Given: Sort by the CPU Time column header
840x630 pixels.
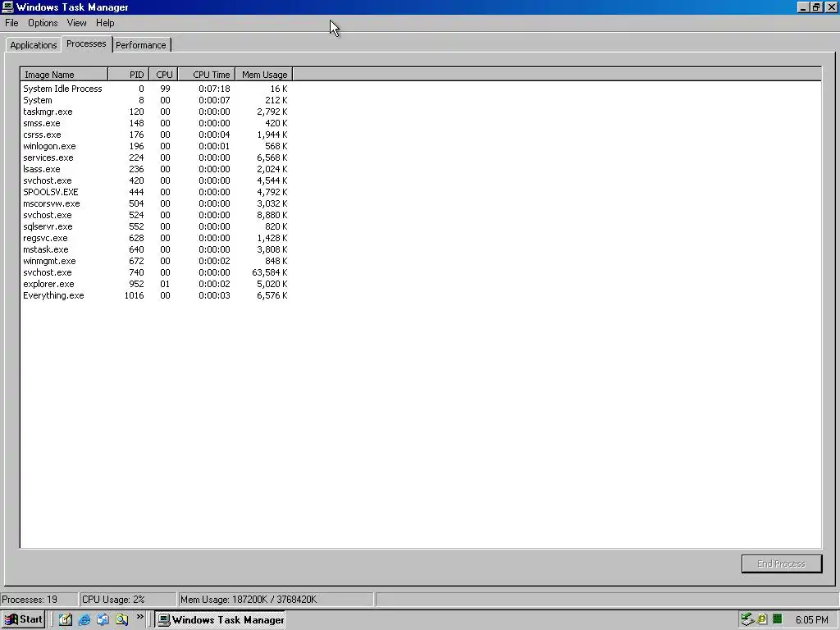Looking at the screenshot, I should coord(207,75).
